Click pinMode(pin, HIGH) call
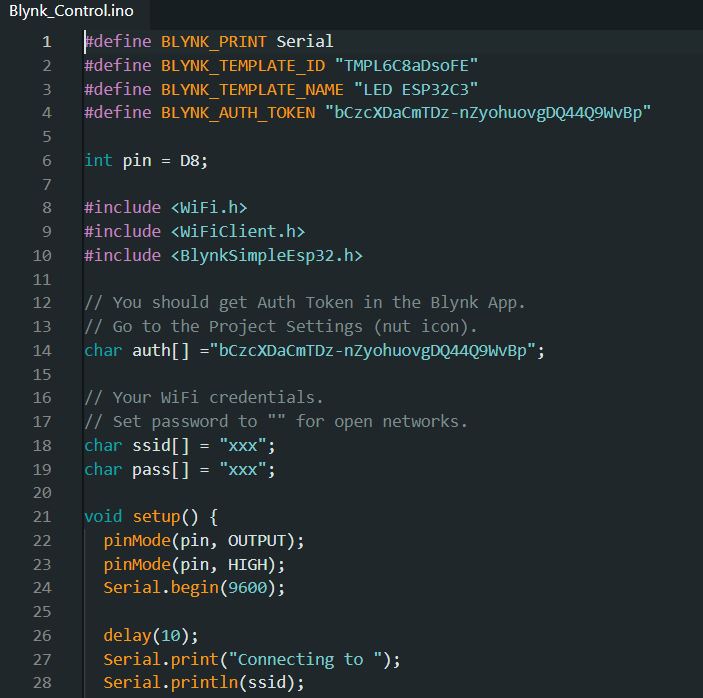 pyautogui.click(x=194, y=564)
